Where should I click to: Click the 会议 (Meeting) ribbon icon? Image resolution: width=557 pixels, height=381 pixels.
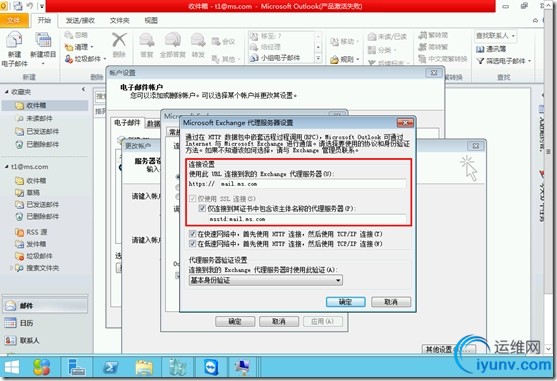(x=216, y=42)
